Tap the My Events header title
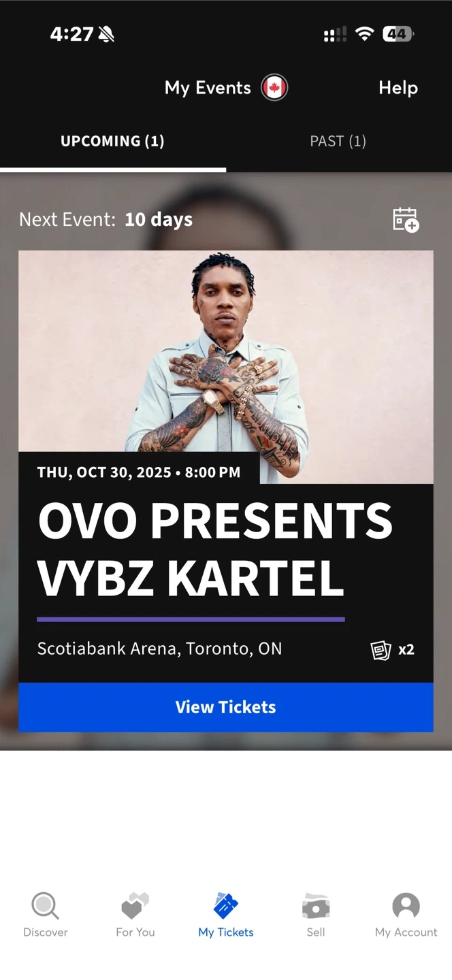Viewport: 452px width, 980px height. click(x=208, y=88)
